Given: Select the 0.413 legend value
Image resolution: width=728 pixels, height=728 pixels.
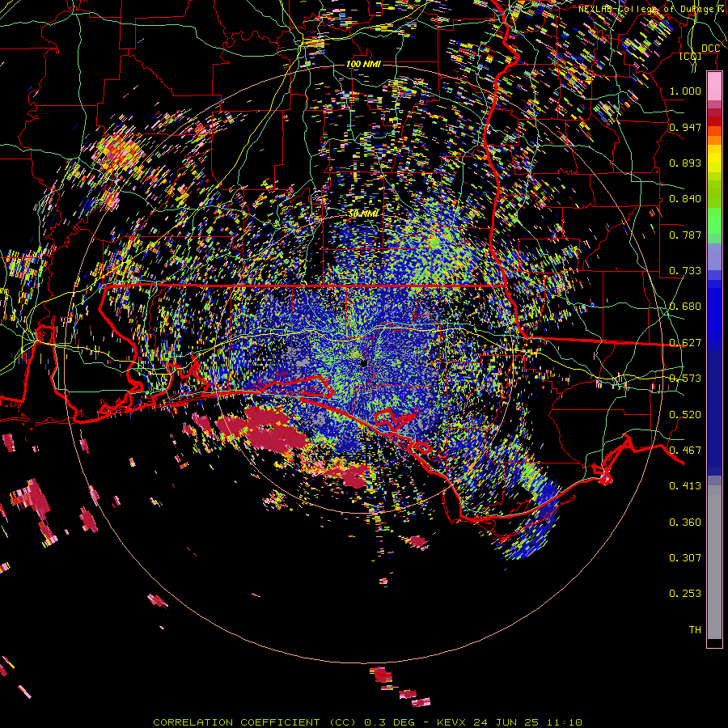Looking at the screenshot, I should (x=685, y=486).
